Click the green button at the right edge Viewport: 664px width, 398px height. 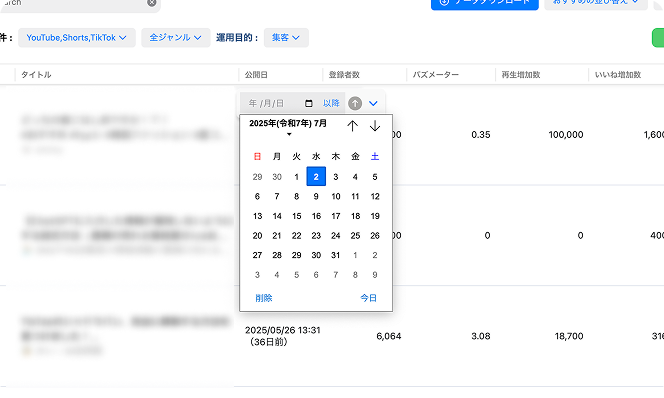point(658,38)
